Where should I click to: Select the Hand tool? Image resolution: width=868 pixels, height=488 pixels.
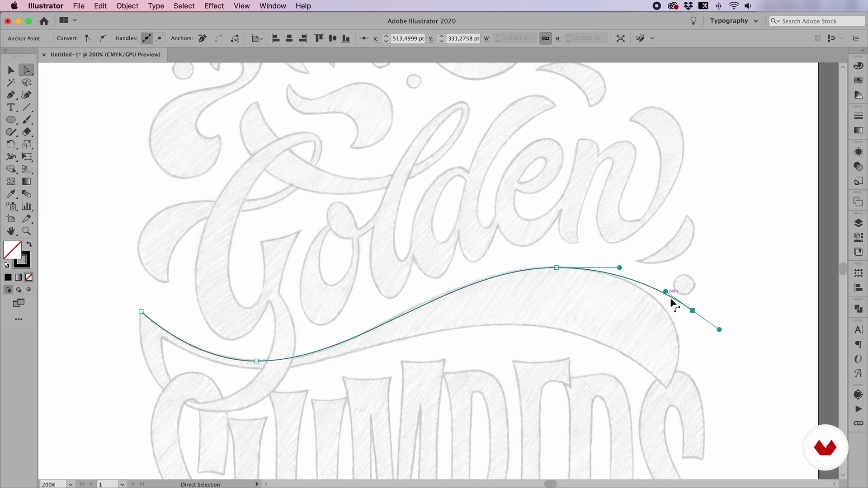[x=11, y=231]
